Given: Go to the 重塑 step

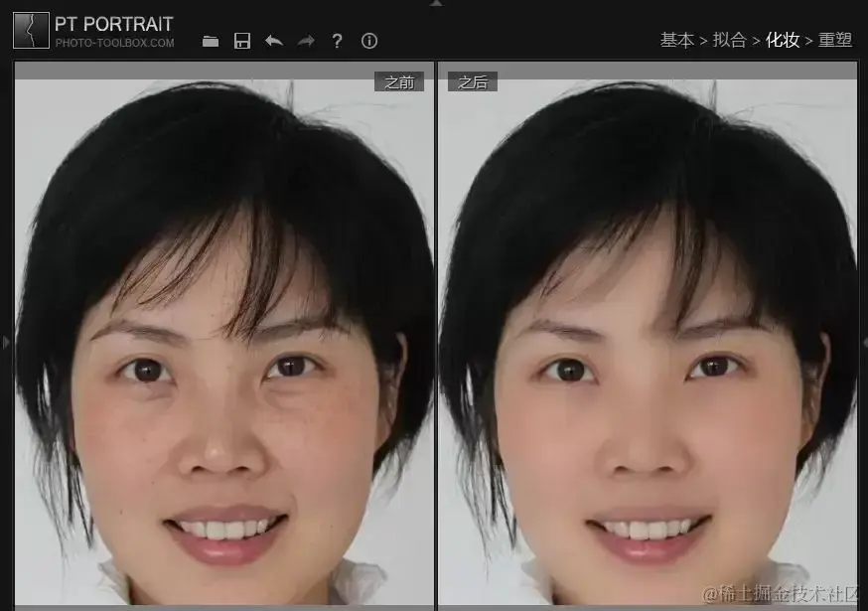Looking at the screenshot, I should [835, 40].
